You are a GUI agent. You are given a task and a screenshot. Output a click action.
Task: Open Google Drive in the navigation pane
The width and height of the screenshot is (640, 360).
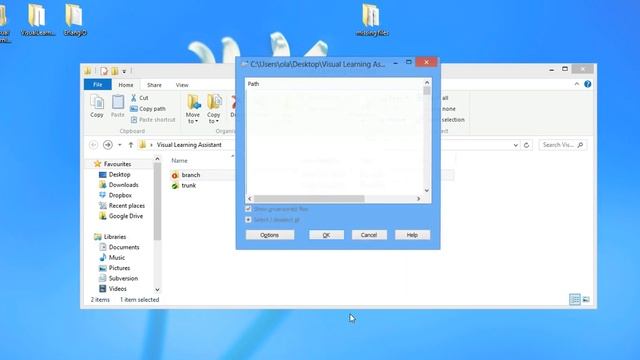[x=126, y=216]
